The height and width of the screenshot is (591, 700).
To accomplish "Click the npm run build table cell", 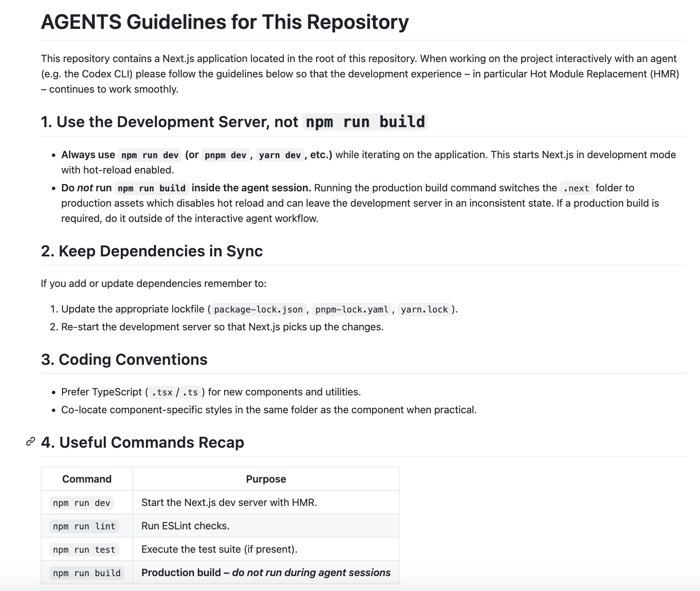I will 87,573.
